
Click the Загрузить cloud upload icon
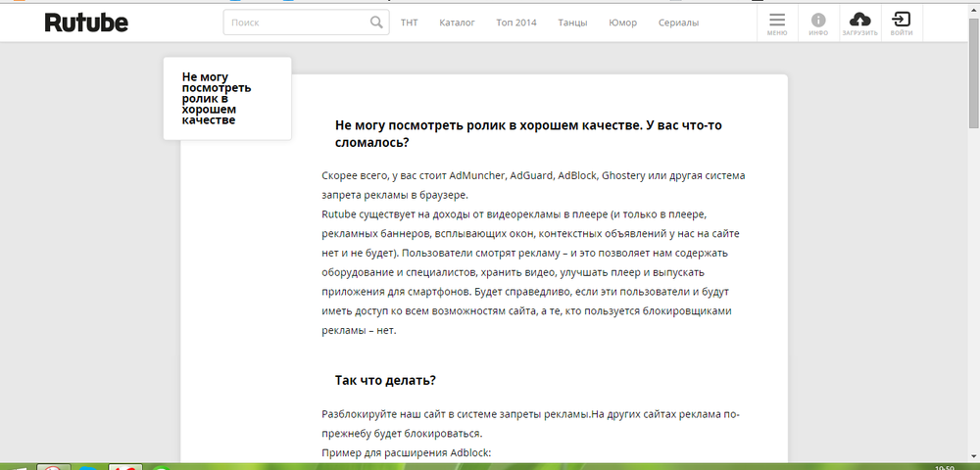point(859,23)
